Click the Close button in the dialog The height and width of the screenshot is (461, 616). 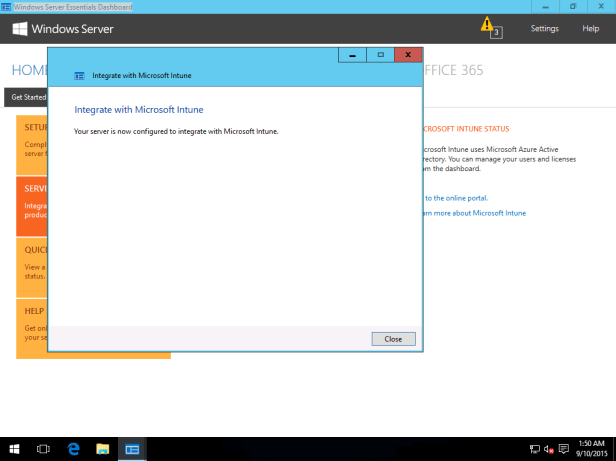(x=393, y=339)
